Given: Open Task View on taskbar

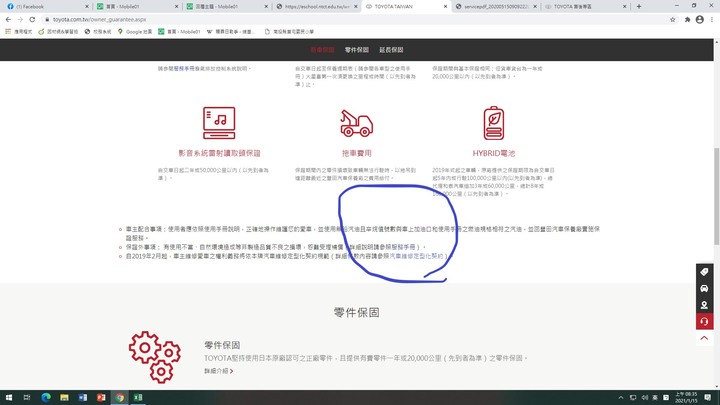Looking at the screenshot, I should pyautogui.click(x=27, y=398).
